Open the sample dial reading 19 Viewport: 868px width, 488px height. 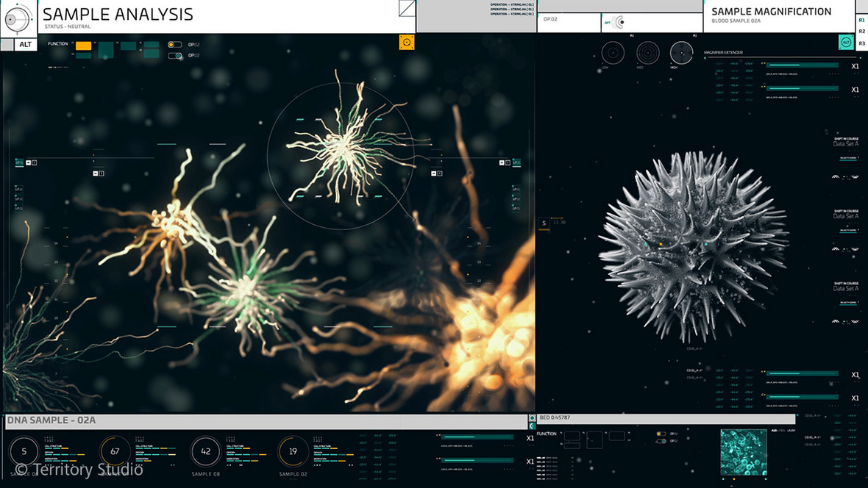(293, 451)
